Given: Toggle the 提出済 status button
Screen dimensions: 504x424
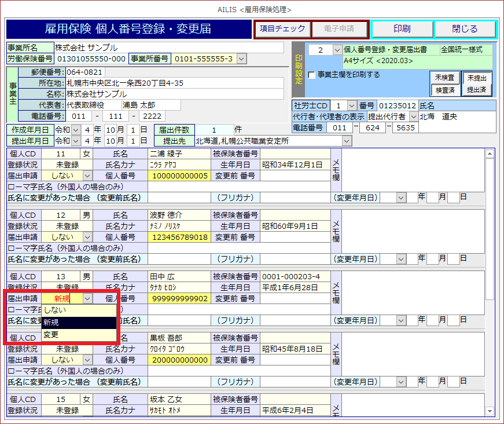Looking at the screenshot, I should [479, 90].
